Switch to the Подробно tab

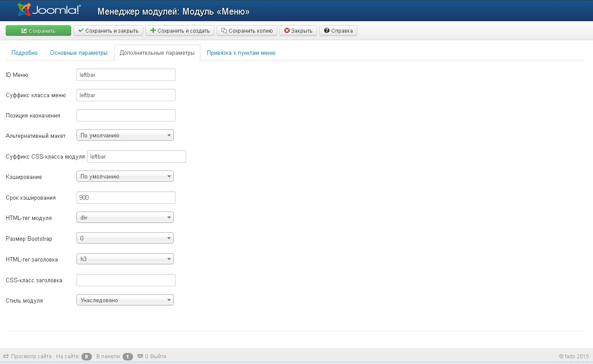(24, 53)
